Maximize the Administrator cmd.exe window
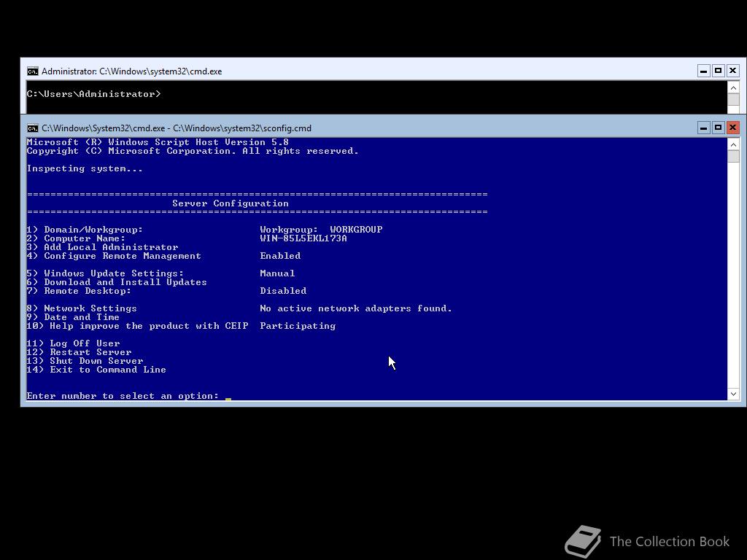747x560 pixels. click(x=718, y=71)
